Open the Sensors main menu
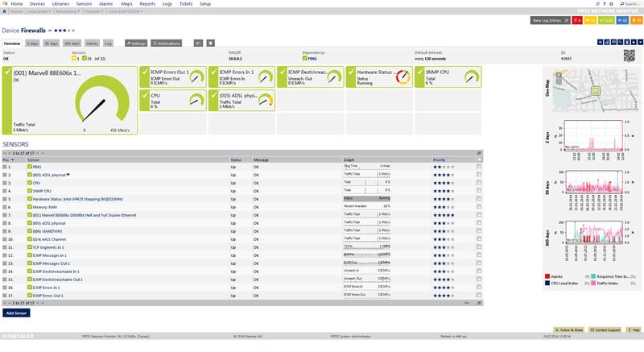The width and height of the screenshot is (644, 352). click(x=84, y=4)
